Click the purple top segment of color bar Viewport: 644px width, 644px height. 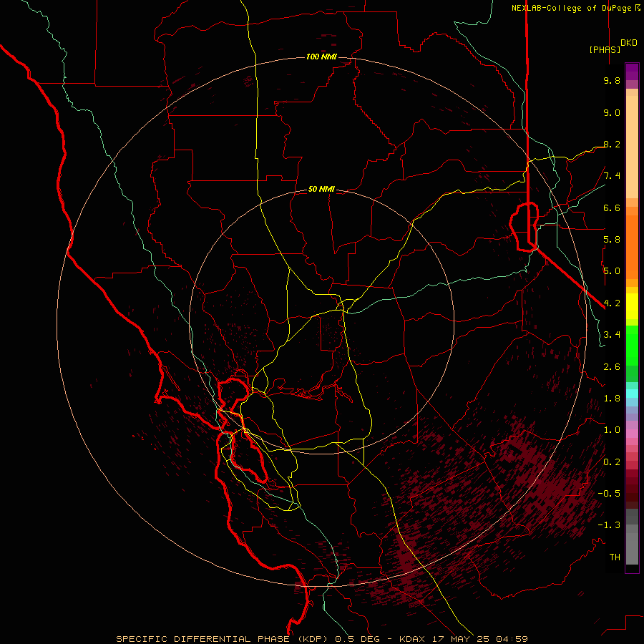pos(632,72)
